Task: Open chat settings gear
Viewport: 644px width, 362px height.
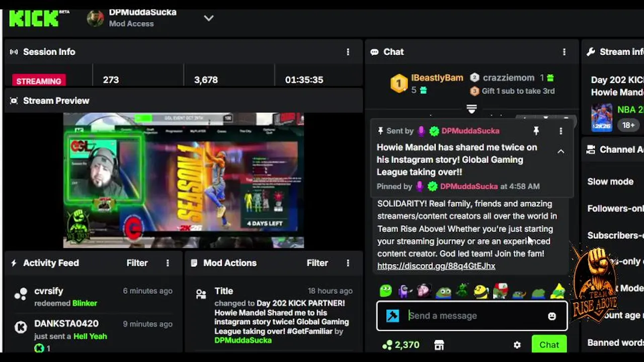Action: pyautogui.click(x=517, y=345)
